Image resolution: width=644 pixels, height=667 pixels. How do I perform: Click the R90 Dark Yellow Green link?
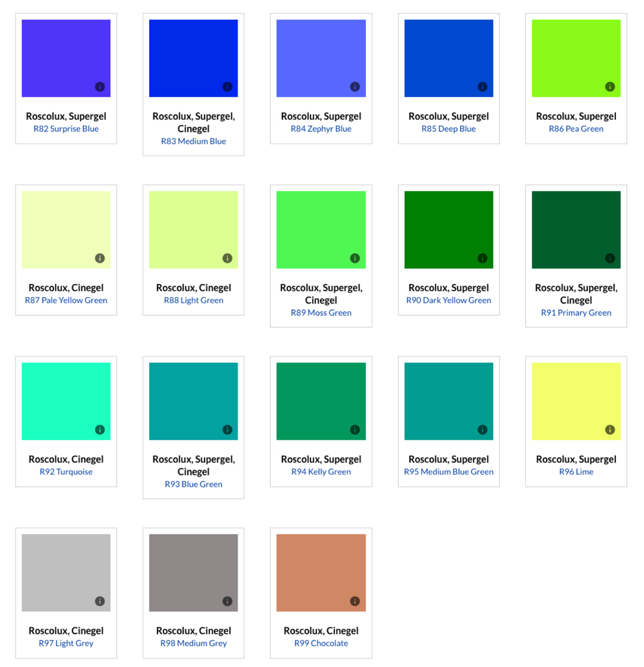coord(448,300)
